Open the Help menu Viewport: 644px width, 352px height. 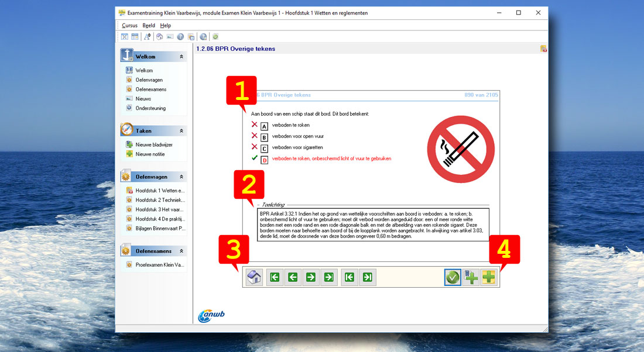click(166, 26)
